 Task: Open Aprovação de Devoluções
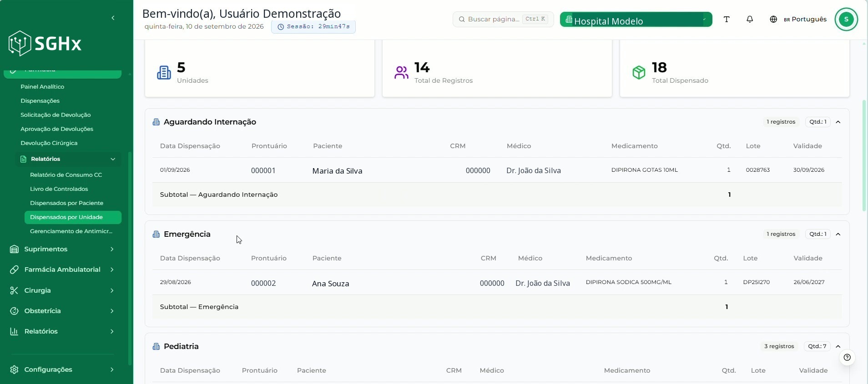point(57,129)
